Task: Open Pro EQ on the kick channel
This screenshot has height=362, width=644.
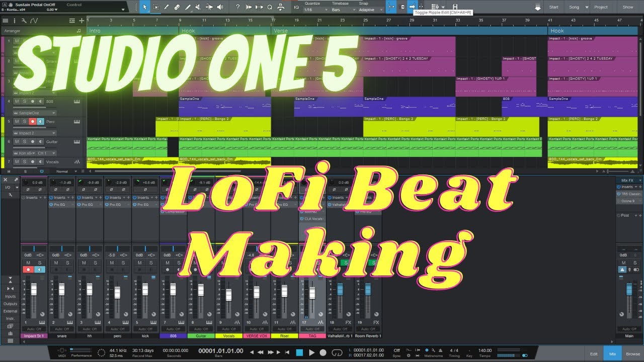Action: (145, 205)
